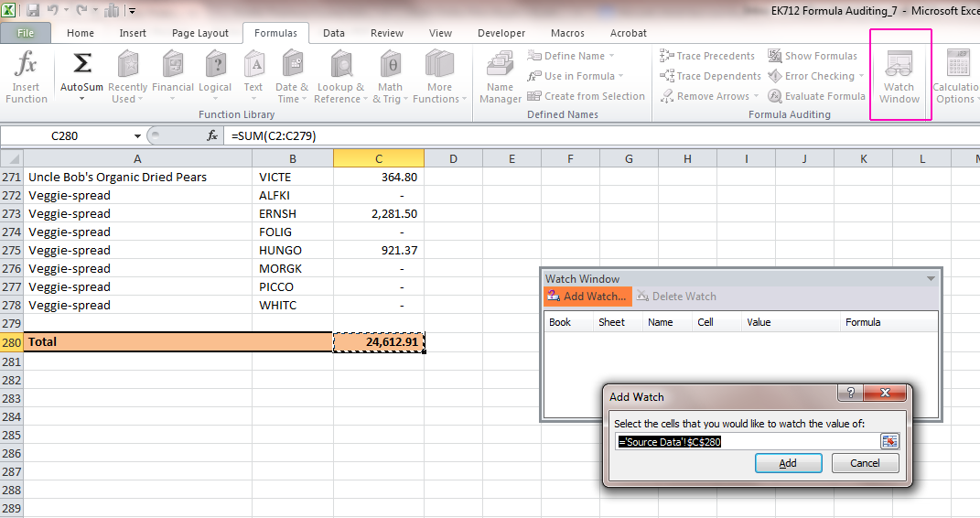Open the Watch Window options arrow
980x518 pixels.
pos(931,279)
